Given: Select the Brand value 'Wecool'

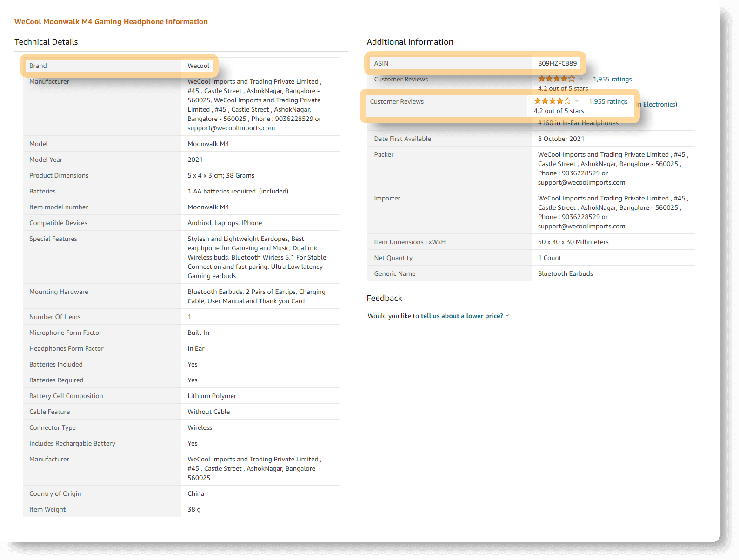Looking at the screenshot, I should click(x=198, y=66).
